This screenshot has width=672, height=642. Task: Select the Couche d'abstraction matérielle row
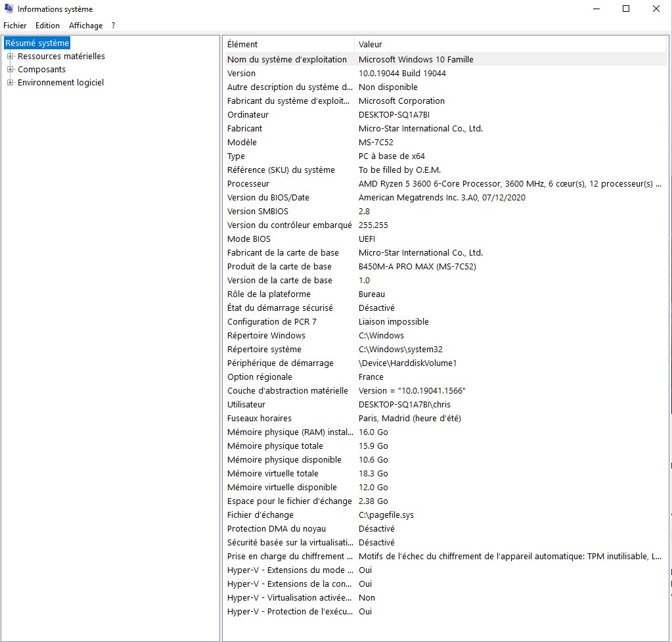point(446,391)
